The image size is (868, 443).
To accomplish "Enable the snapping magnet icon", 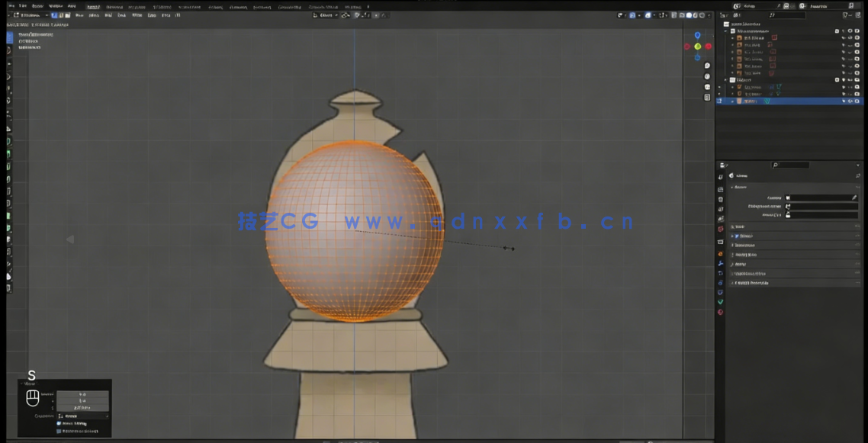I will 347,14.
